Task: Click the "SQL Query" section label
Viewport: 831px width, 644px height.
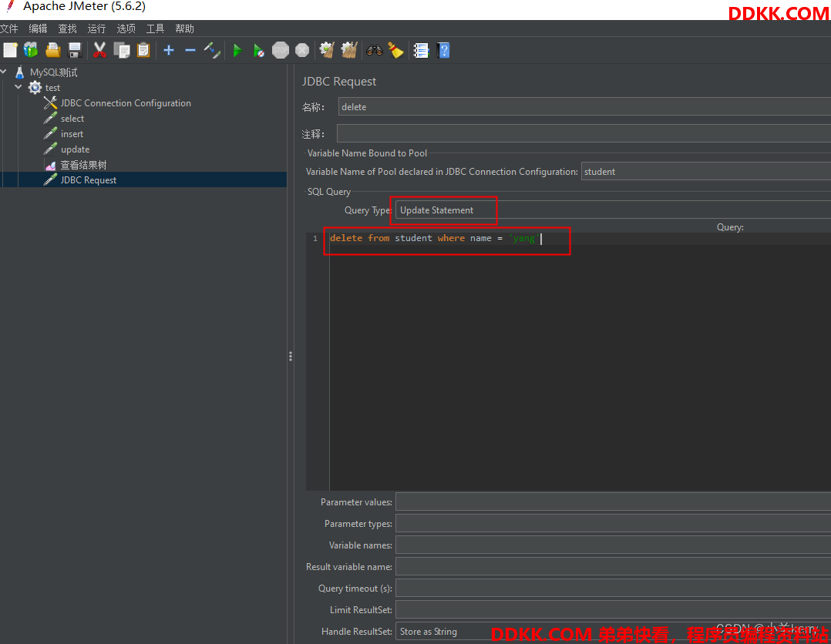Action: pyautogui.click(x=329, y=192)
